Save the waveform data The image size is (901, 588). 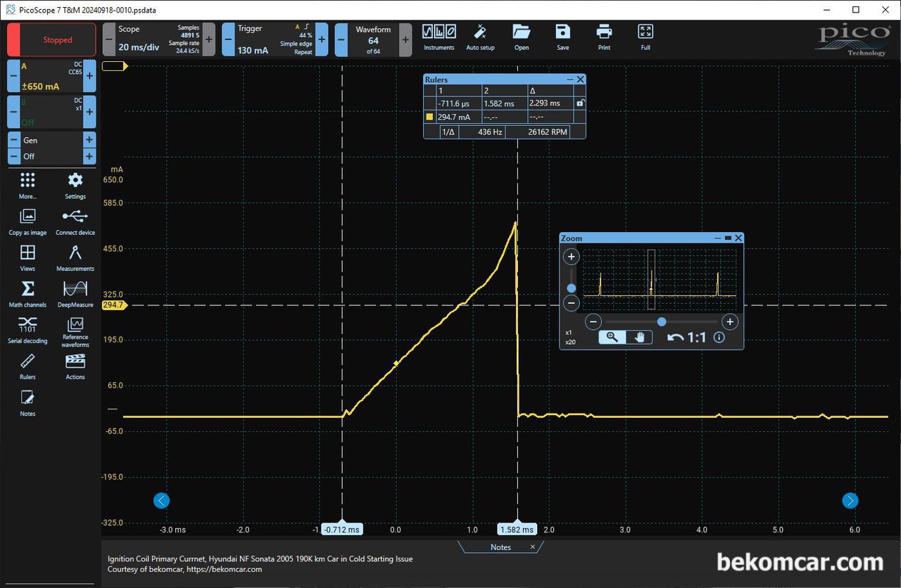(562, 37)
